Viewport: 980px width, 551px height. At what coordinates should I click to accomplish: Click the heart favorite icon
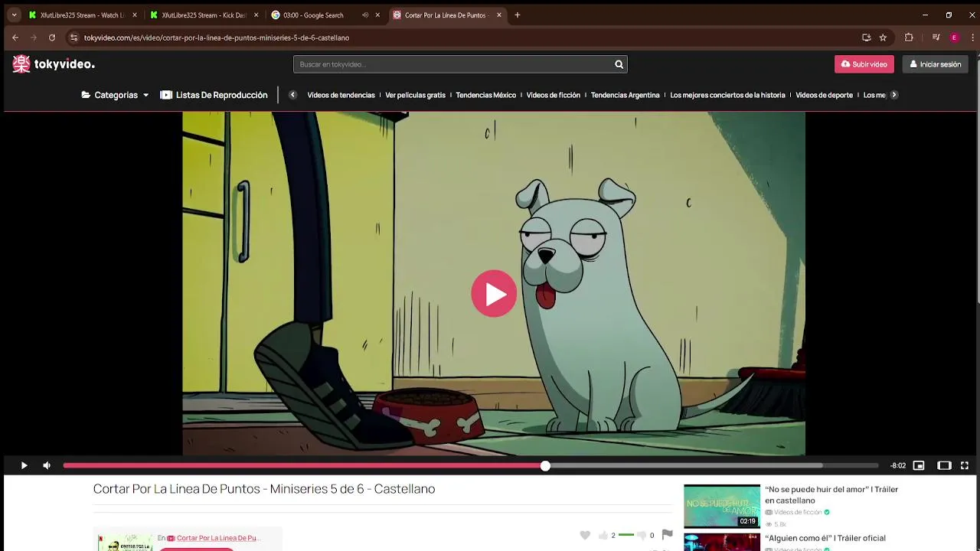[585, 535]
